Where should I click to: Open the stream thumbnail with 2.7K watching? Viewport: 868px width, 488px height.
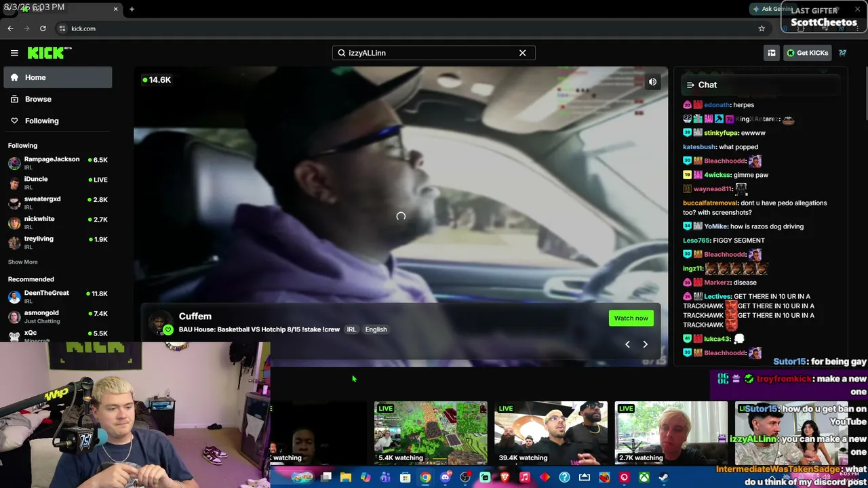click(x=671, y=433)
